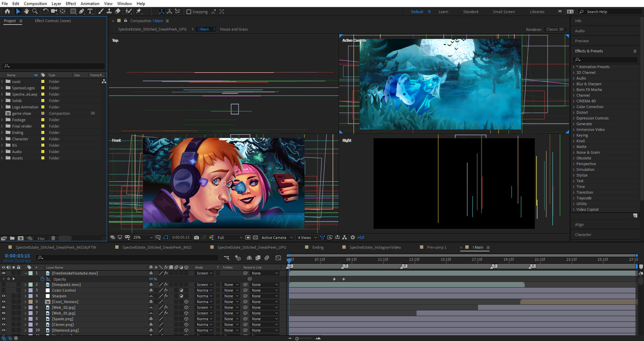Hide the Cool_Version layer eye
This screenshot has height=341, width=644.
coord(4,302)
